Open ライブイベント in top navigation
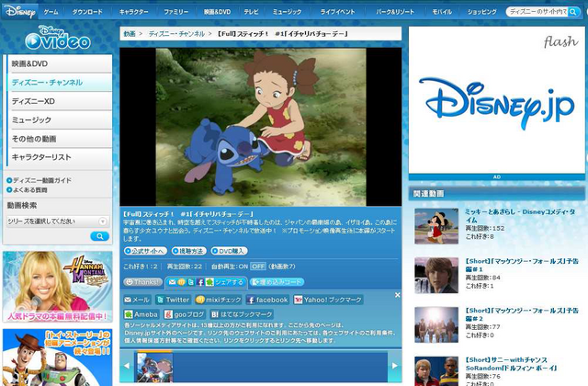This screenshot has width=588, height=386. (337, 12)
